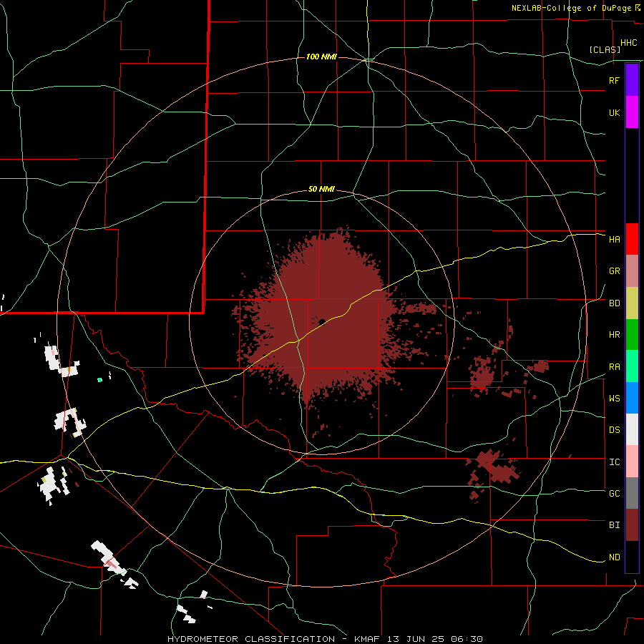644x644 pixels.
Task: Click the KMAF station identifier
Action: [x=368, y=639]
